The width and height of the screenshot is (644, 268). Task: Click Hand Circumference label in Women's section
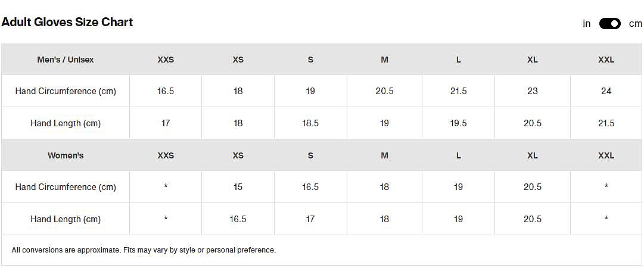pos(66,187)
